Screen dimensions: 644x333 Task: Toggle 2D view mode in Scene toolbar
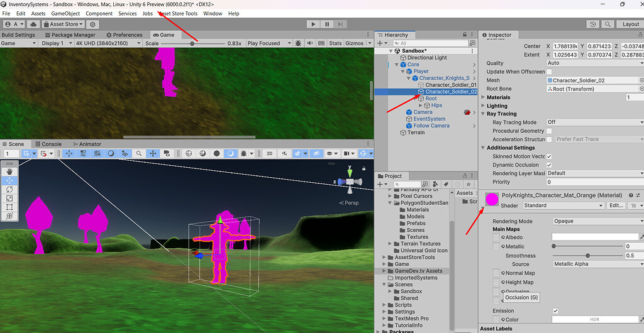pyautogui.click(x=269, y=153)
